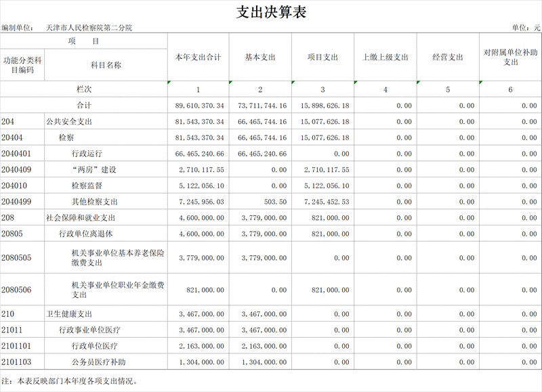Image resolution: width=542 pixels, height=392 pixels.
Task: Click the title 支出决算表
Action: tap(272, 12)
